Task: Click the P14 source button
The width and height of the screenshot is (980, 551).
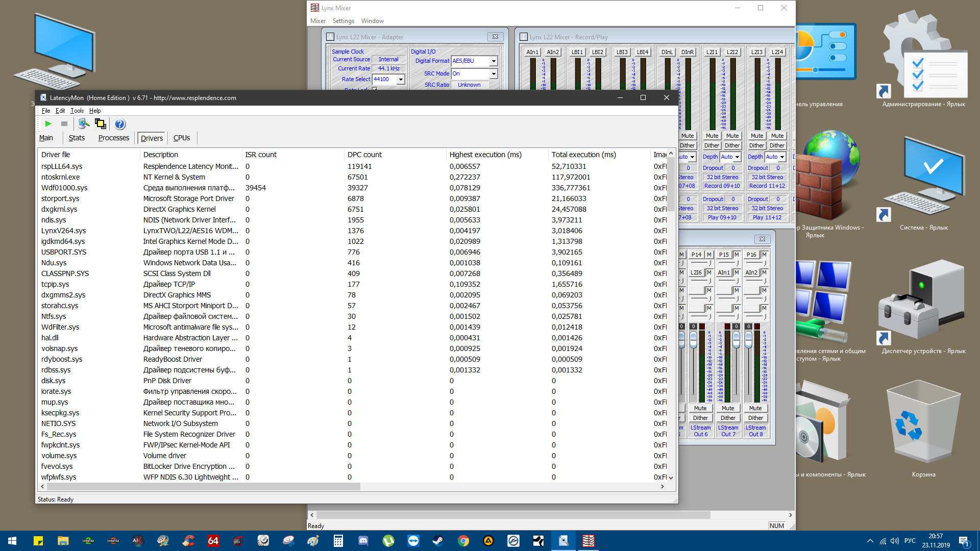Action: tap(696, 255)
